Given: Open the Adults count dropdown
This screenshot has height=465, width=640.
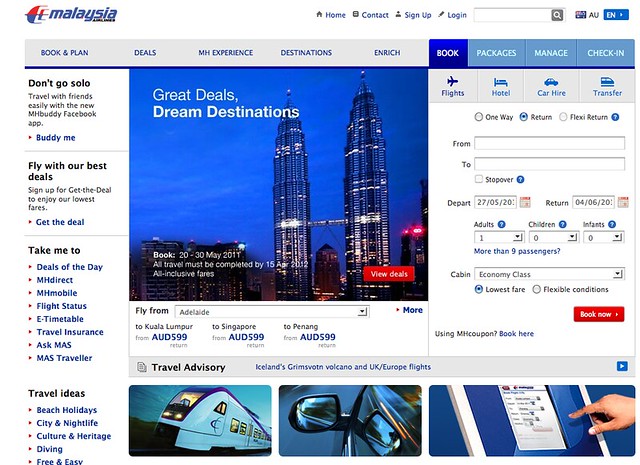Looking at the screenshot, I should (499, 237).
